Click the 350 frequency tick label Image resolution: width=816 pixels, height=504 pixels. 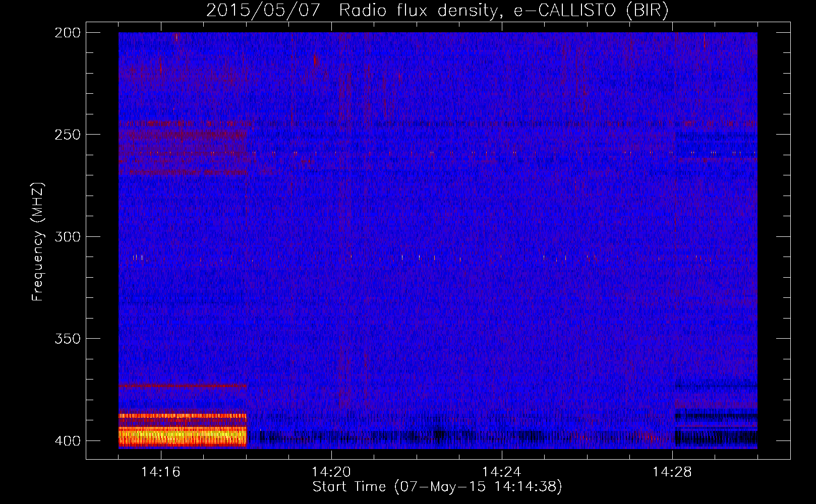[x=68, y=339]
